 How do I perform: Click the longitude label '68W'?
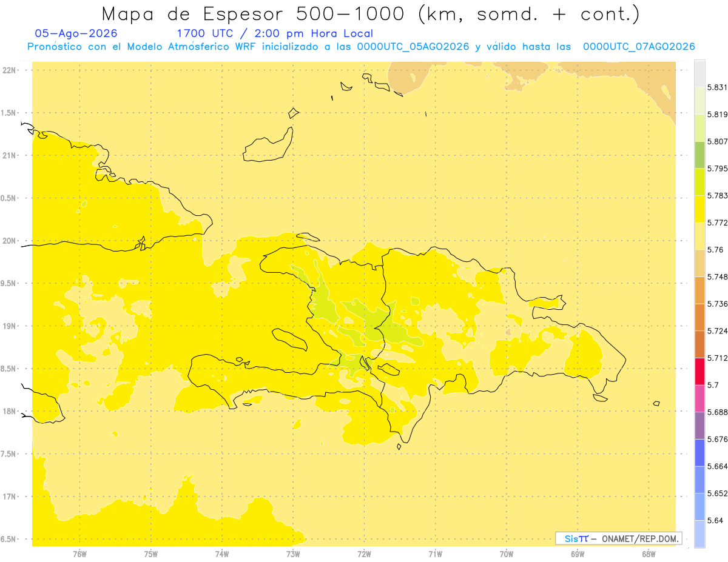coord(649,554)
